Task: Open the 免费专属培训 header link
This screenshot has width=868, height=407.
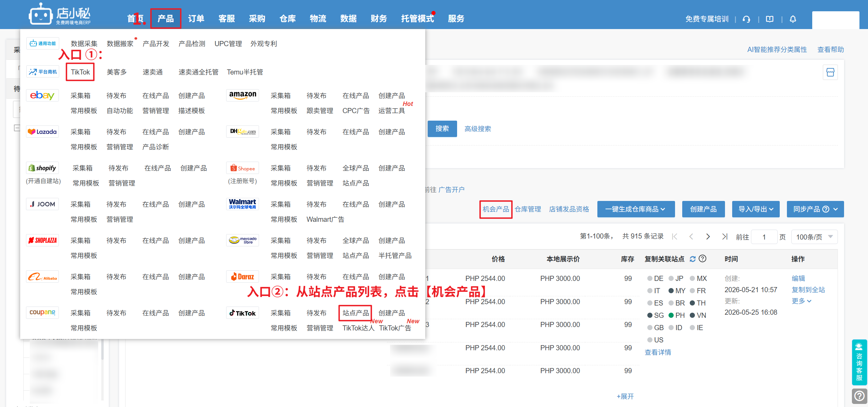Action: (707, 19)
